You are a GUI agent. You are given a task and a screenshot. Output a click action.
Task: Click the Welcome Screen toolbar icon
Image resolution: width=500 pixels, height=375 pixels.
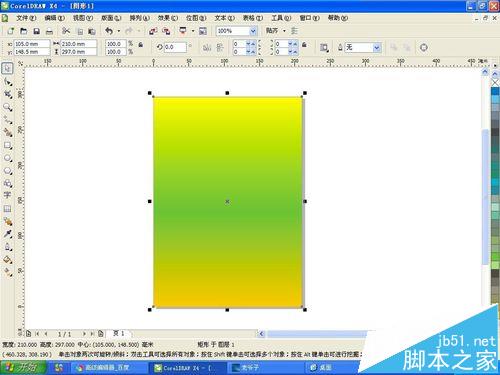point(203,31)
